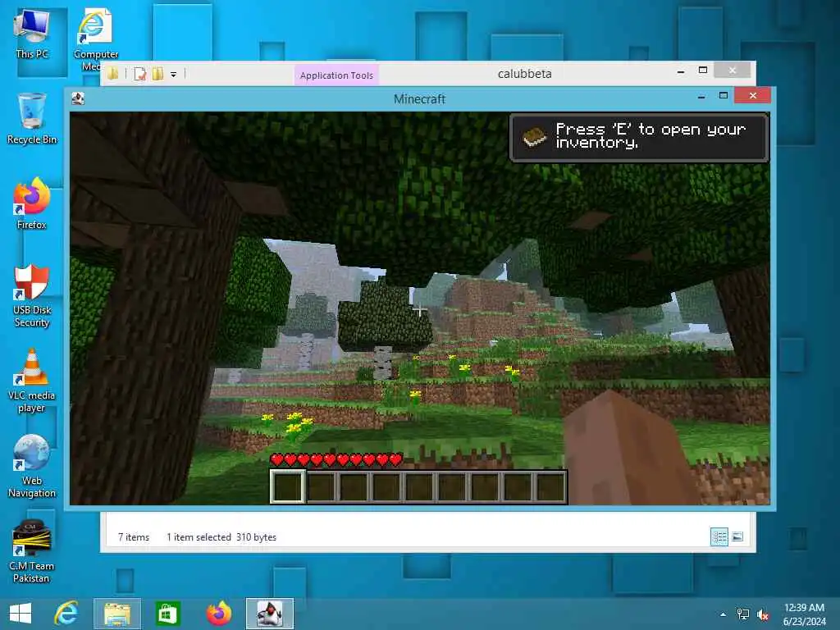This screenshot has height=630, width=840.
Task: Switch calubbeta to details view
Action: [719, 536]
